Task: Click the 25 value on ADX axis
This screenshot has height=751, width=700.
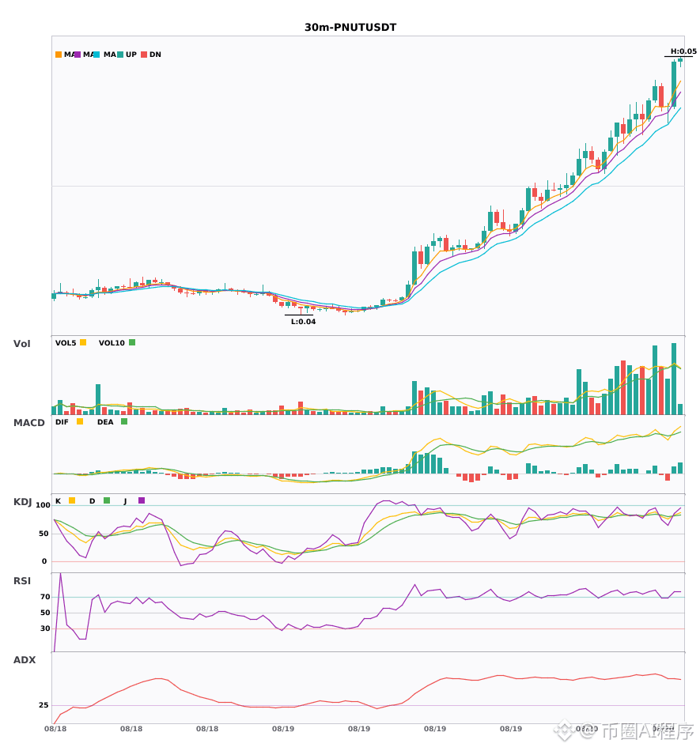Action: coord(44,705)
